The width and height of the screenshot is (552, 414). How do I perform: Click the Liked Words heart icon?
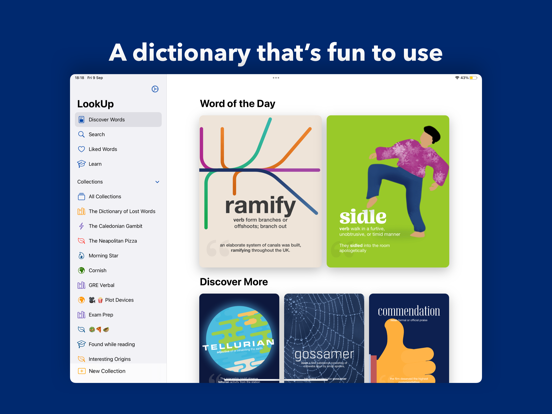point(81,149)
